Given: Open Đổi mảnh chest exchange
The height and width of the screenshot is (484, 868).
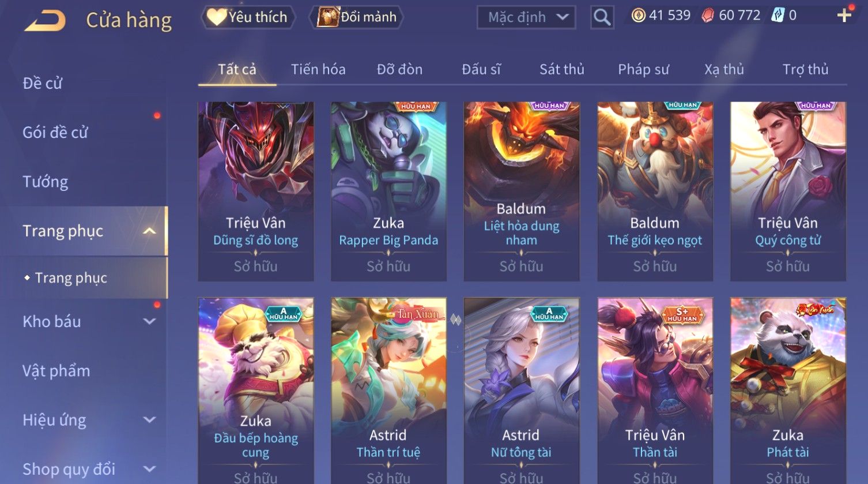Looking at the screenshot, I should pos(356,17).
